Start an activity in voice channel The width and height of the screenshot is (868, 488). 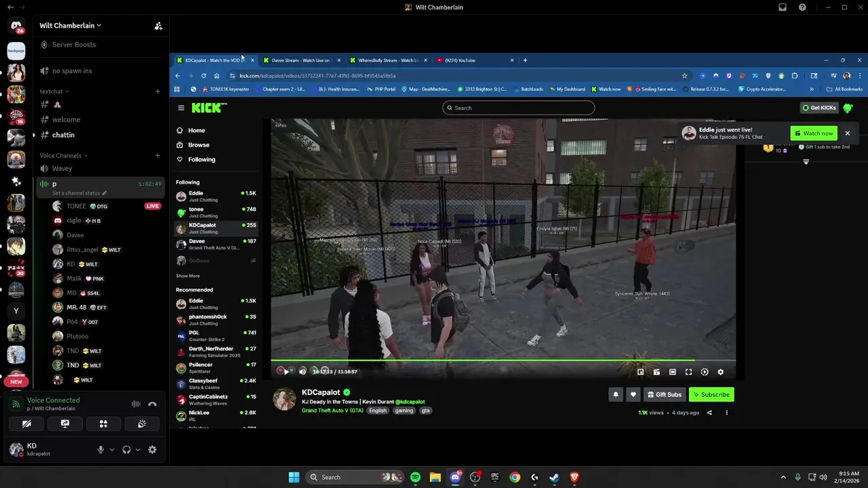point(104,424)
